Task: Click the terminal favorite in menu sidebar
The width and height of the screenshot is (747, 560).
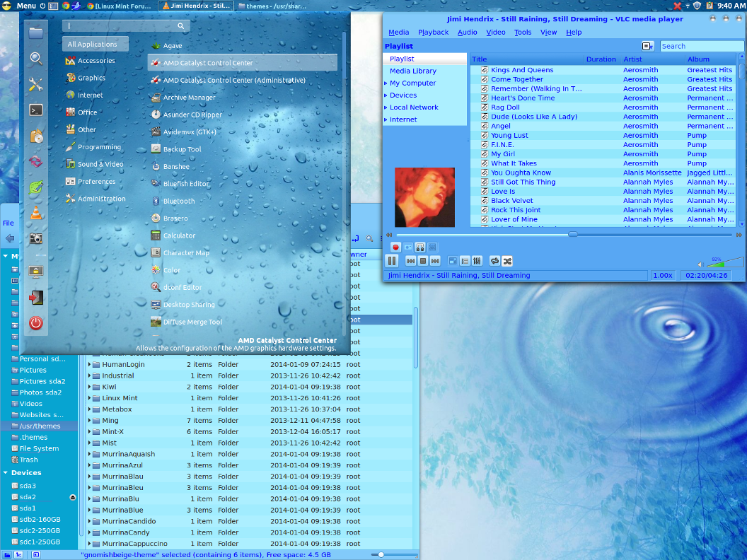Action: click(x=36, y=110)
